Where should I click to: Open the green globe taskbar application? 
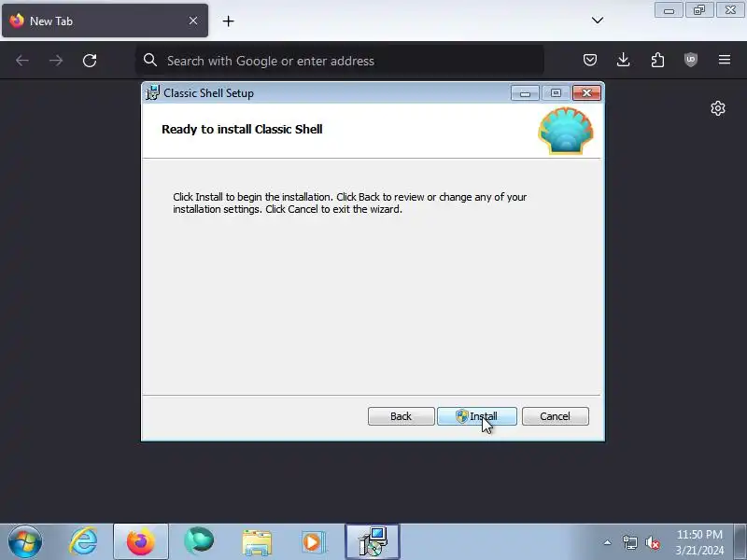pyautogui.click(x=199, y=541)
